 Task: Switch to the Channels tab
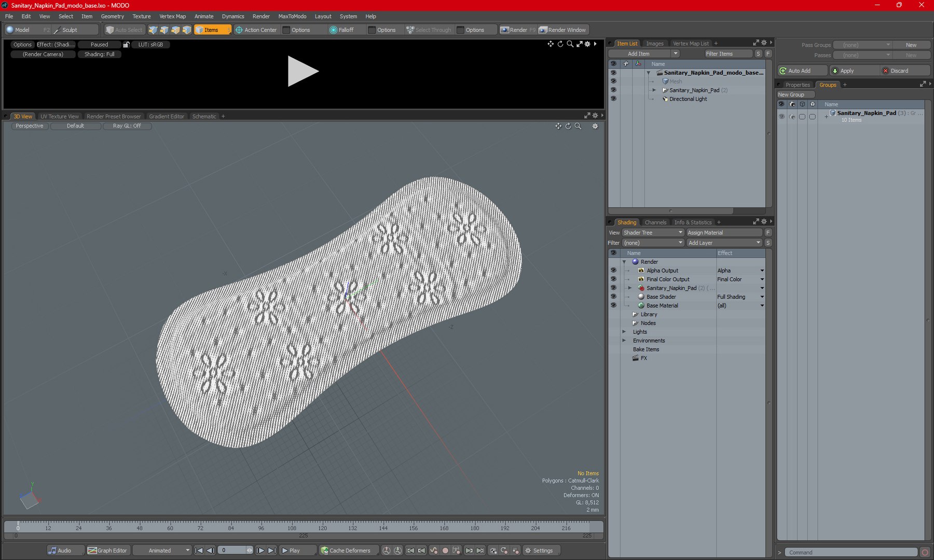(655, 222)
